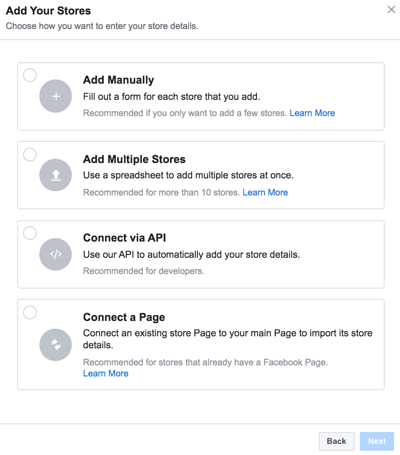Select the Add Manually radio button
Image resolution: width=400 pixels, height=455 pixels.
coord(30,75)
